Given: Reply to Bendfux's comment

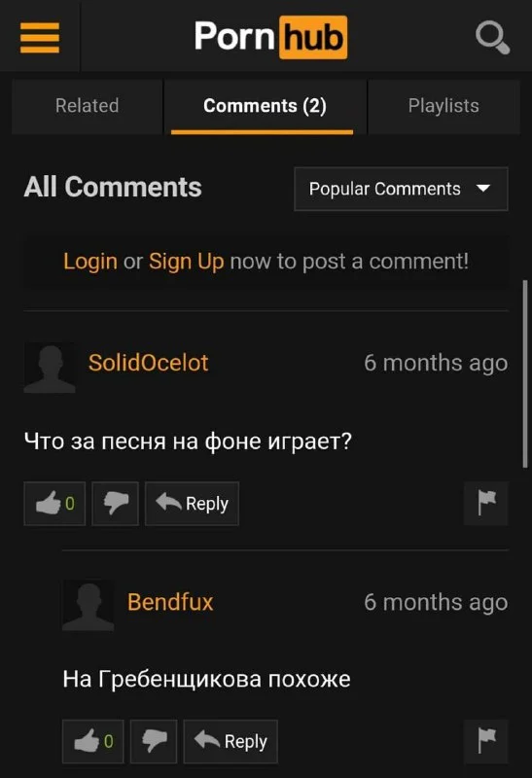Looking at the screenshot, I should click(231, 741).
